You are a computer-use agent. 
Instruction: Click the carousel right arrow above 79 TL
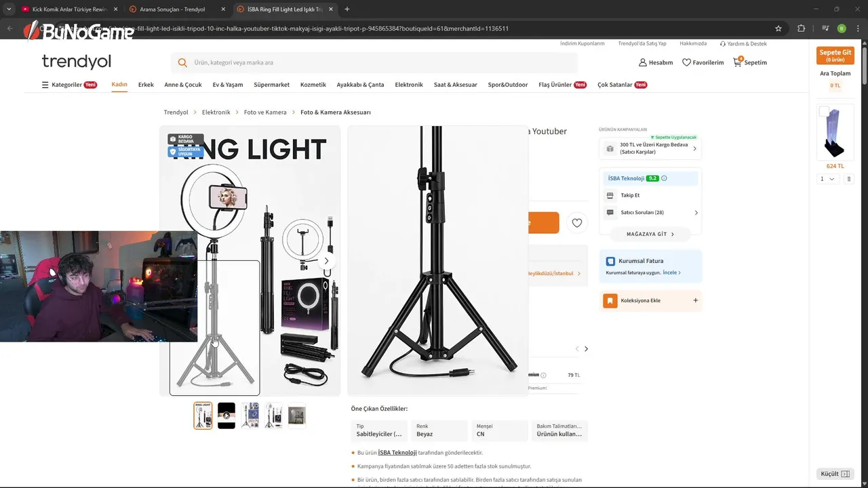[x=586, y=349]
